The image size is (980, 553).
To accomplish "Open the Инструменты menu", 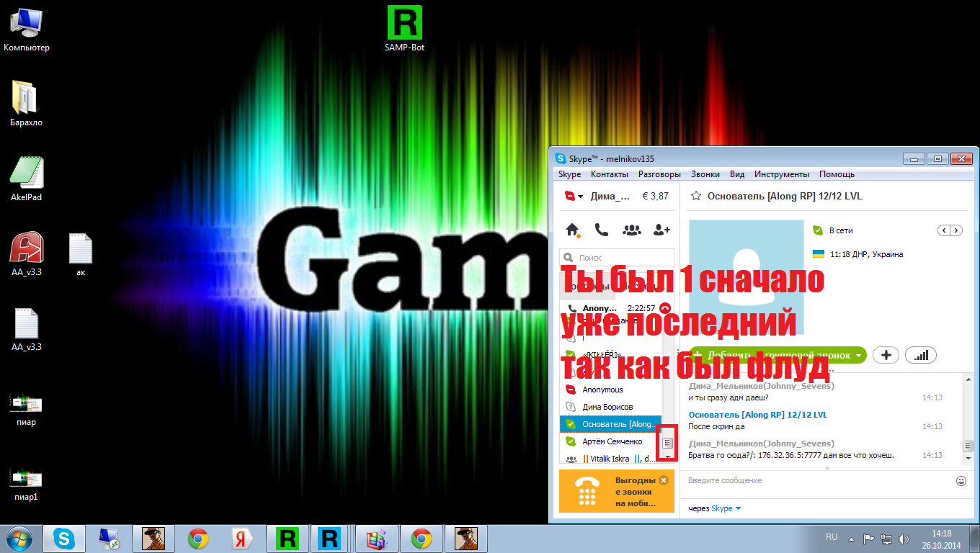I will point(782,174).
